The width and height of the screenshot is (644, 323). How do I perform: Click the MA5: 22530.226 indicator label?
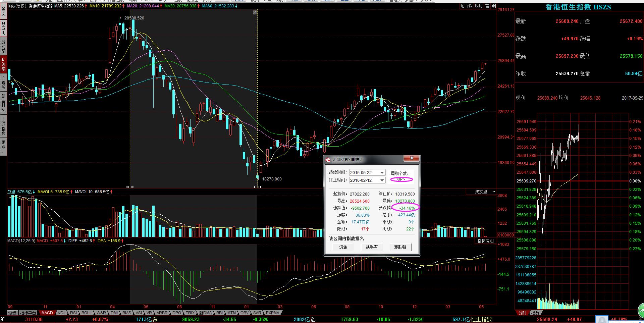click(x=70, y=6)
